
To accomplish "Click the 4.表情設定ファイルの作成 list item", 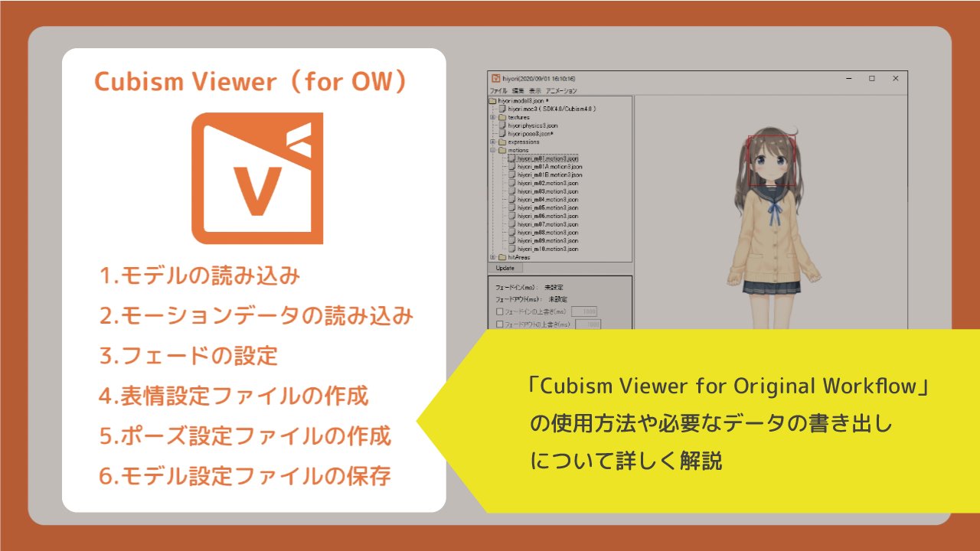I will 234,396.
